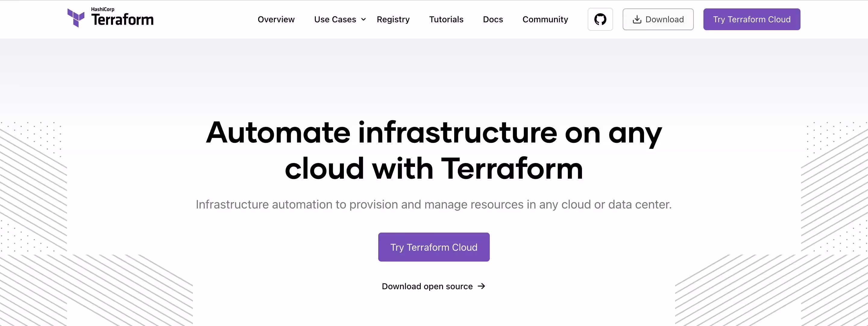Open the Tutorials menu item
Screen dimensions: 868x326
pyautogui.click(x=446, y=19)
